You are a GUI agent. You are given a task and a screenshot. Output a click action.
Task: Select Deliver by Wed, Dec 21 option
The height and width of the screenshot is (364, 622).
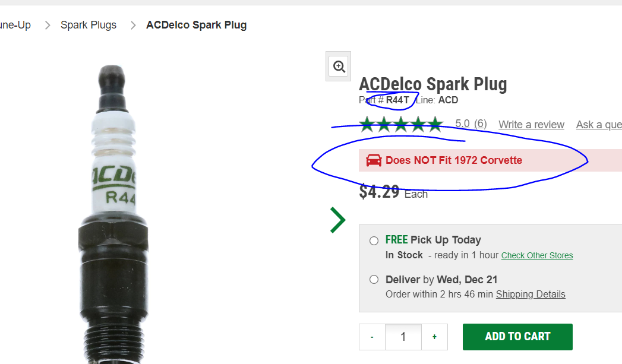pos(374,279)
